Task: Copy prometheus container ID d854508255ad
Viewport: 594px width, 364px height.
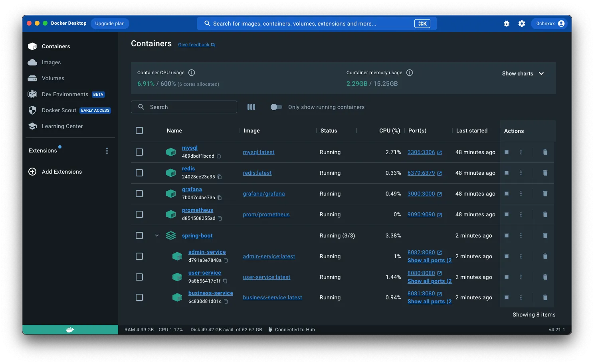Action: 220,218
